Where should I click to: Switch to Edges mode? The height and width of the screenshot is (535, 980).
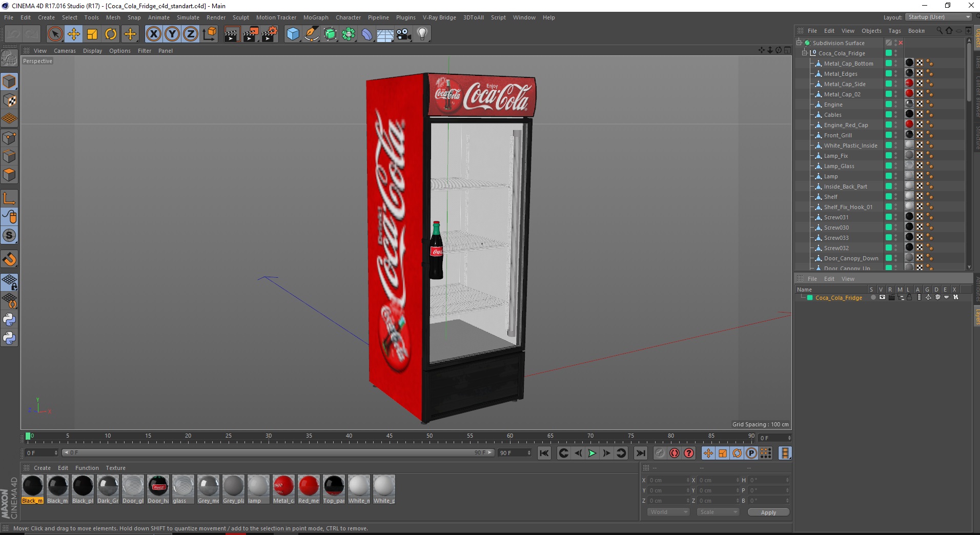(x=9, y=156)
